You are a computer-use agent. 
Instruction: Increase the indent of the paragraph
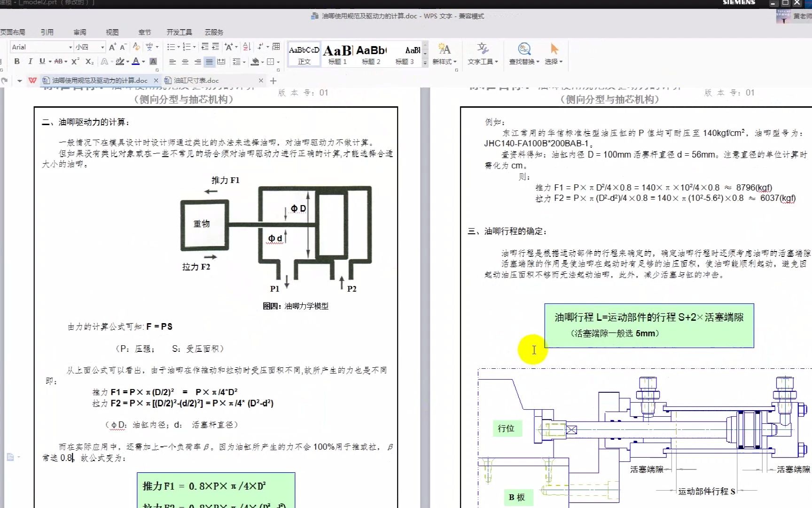[x=215, y=47]
